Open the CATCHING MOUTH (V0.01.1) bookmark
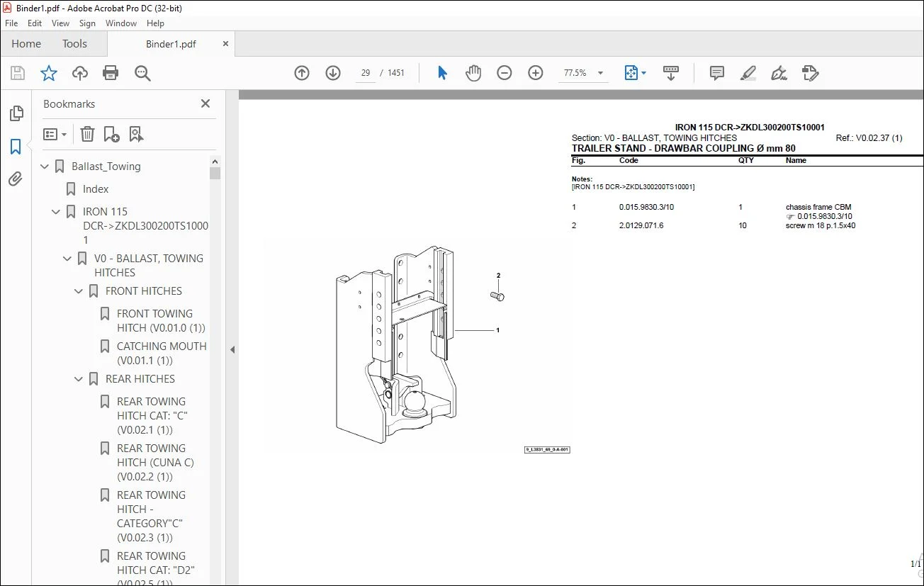 [x=162, y=354]
